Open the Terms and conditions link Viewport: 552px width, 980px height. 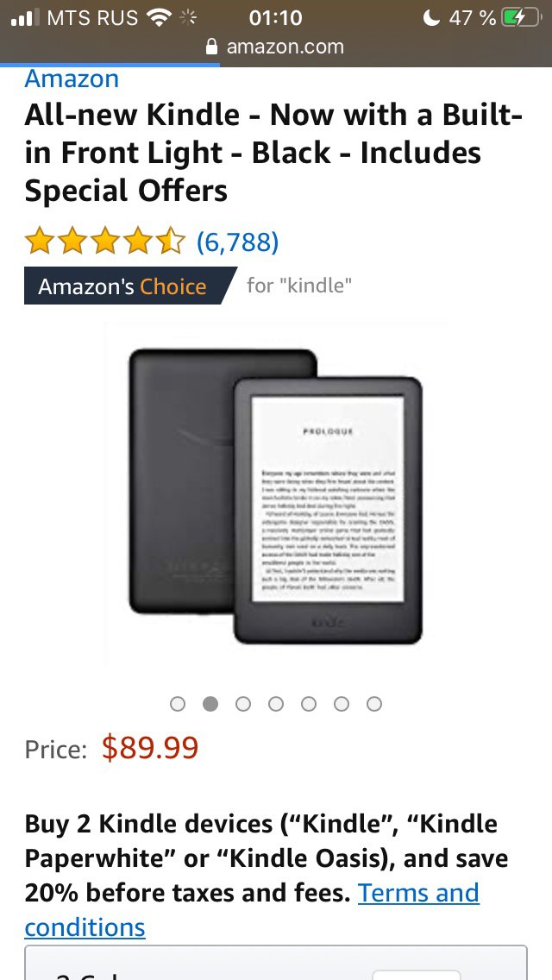pyautogui.click(x=252, y=910)
